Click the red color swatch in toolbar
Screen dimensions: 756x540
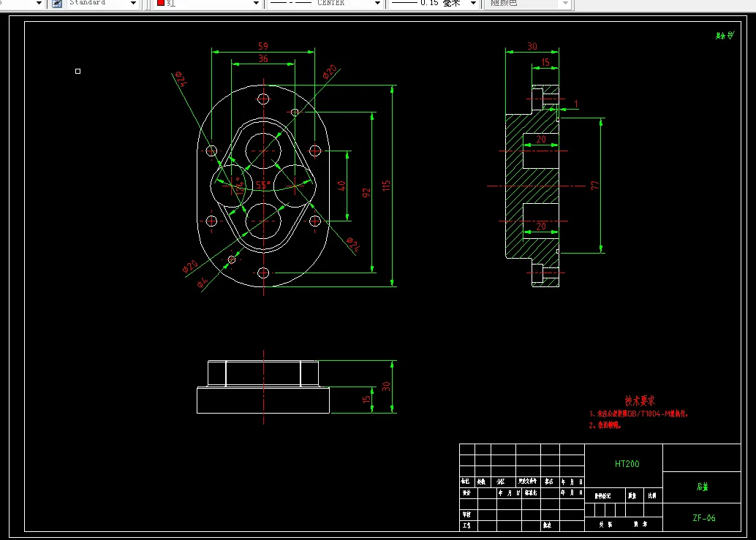click(161, 3)
